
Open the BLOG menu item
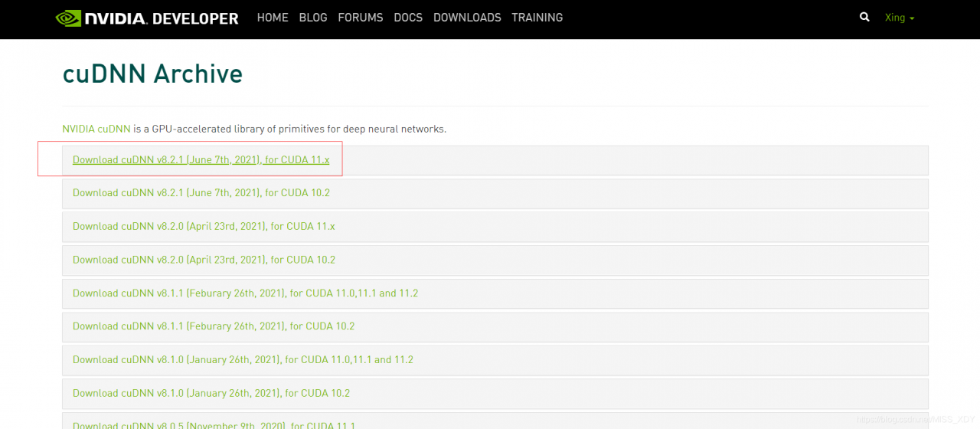[313, 18]
